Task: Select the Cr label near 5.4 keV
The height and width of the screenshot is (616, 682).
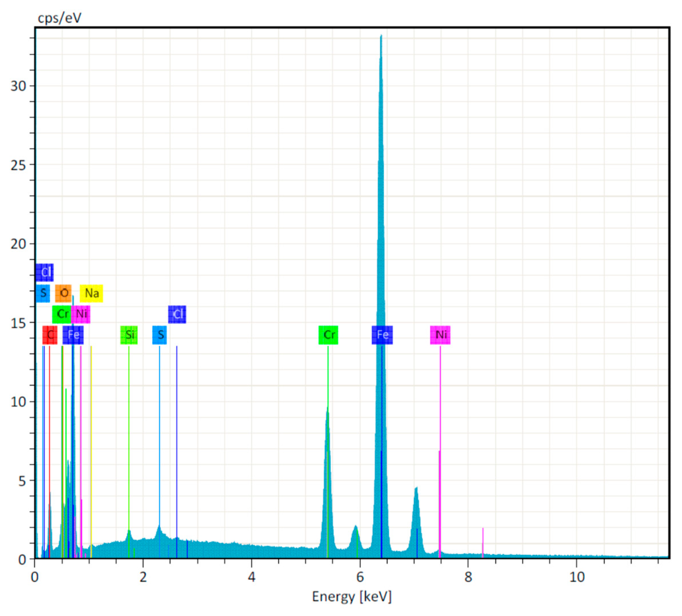Action: [x=328, y=335]
